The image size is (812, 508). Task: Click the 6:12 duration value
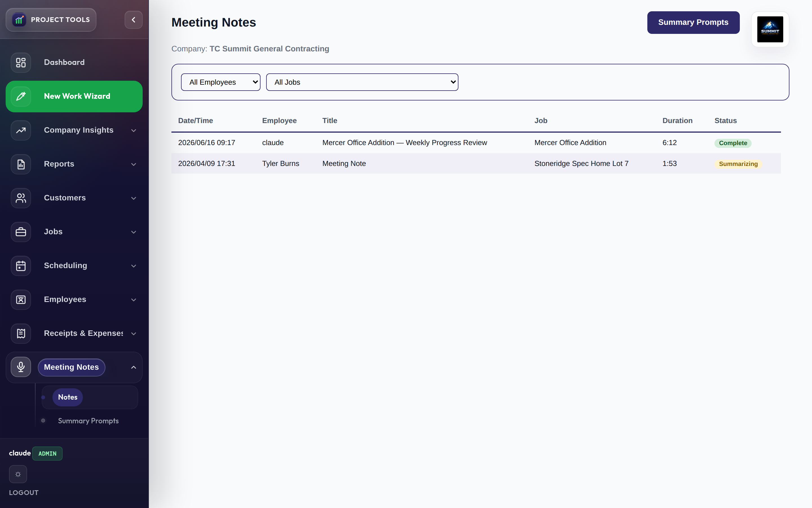pos(669,143)
